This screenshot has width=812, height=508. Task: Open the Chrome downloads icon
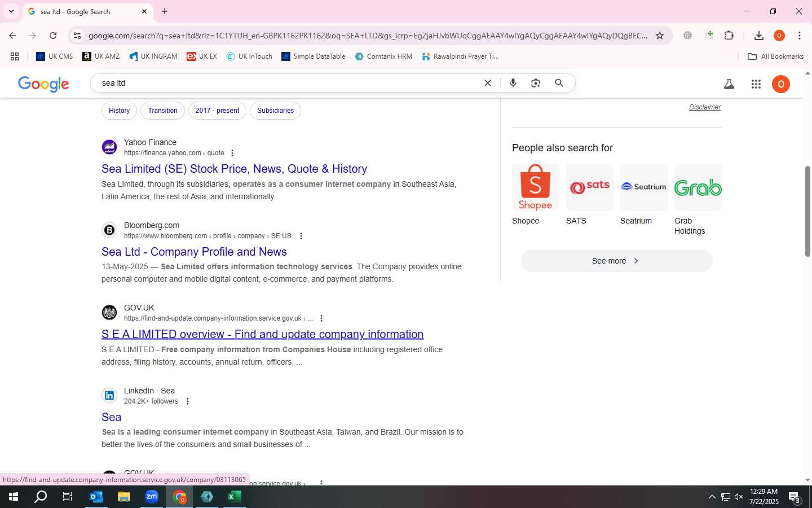click(759, 36)
